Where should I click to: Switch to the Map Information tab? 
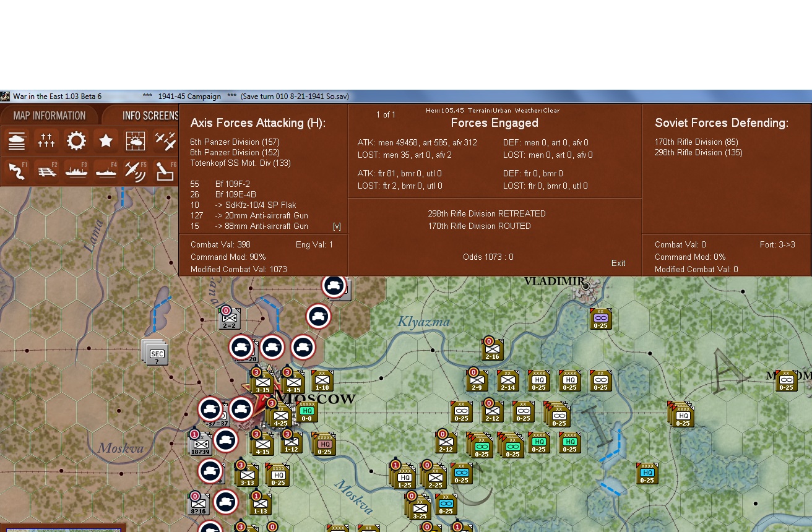50,116
